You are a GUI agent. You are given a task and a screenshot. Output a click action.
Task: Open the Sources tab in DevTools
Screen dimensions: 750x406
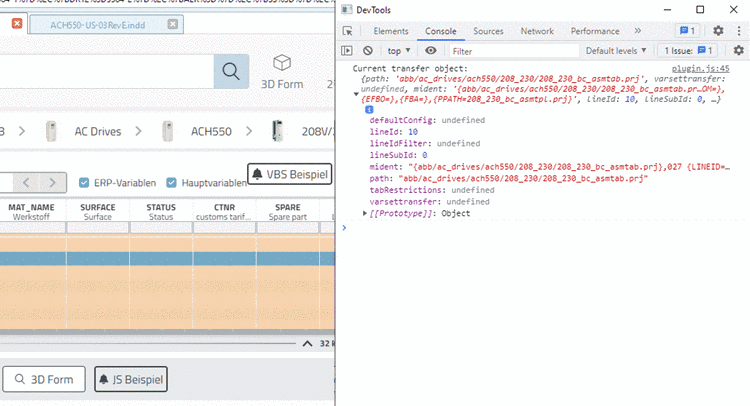(488, 31)
